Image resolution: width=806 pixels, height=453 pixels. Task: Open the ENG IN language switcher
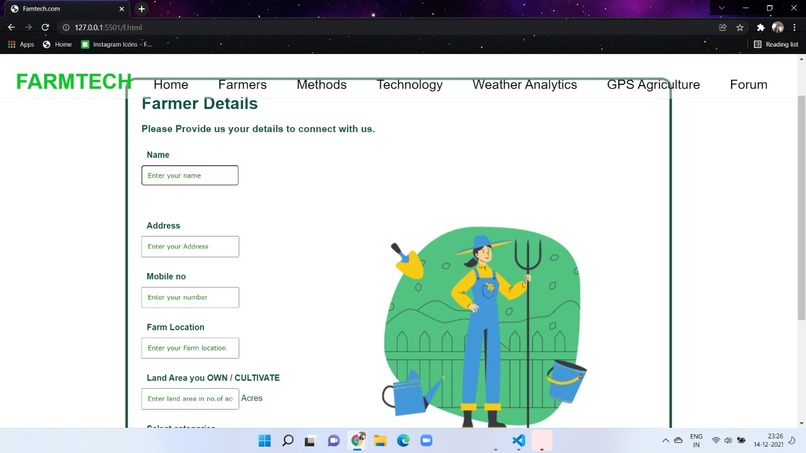[696, 441]
